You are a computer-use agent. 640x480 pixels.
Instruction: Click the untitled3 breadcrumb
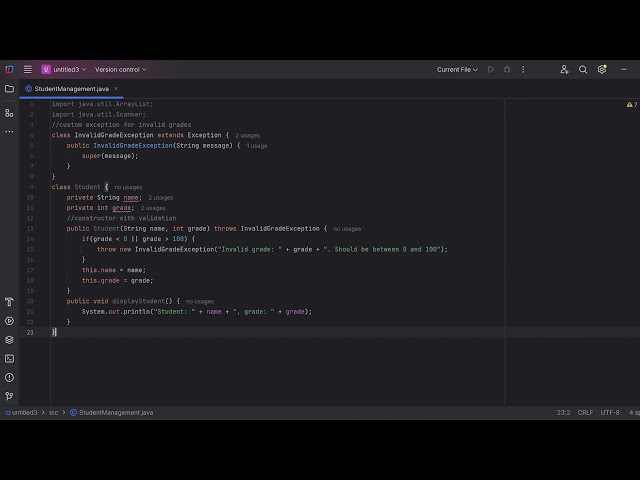coord(22,413)
